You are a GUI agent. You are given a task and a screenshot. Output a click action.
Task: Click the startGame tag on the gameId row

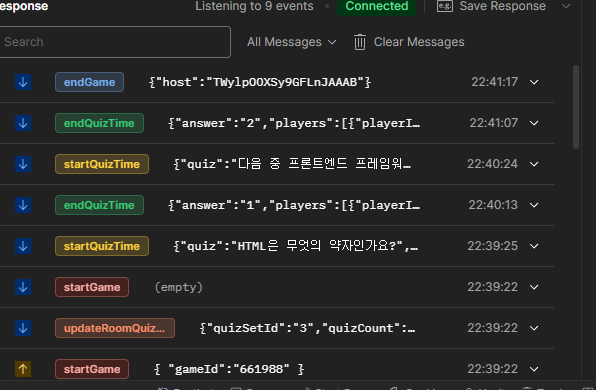coord(92,369)
